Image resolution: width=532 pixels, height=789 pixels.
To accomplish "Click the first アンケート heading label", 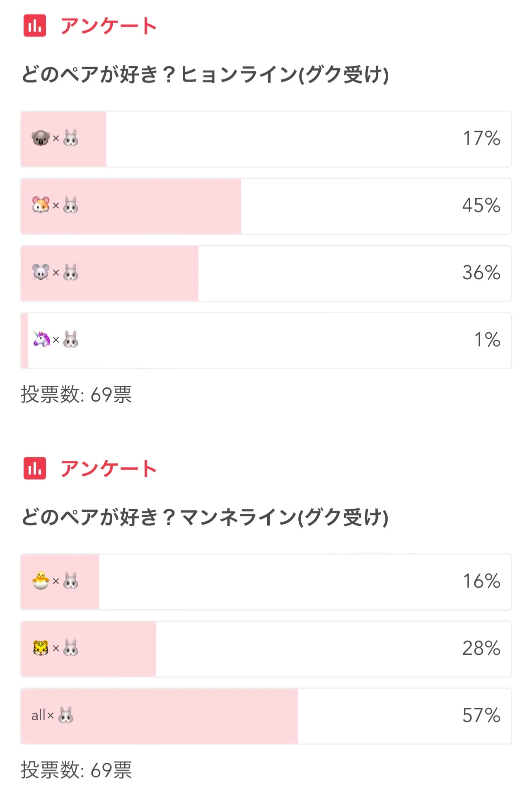I will pos(109,26).
